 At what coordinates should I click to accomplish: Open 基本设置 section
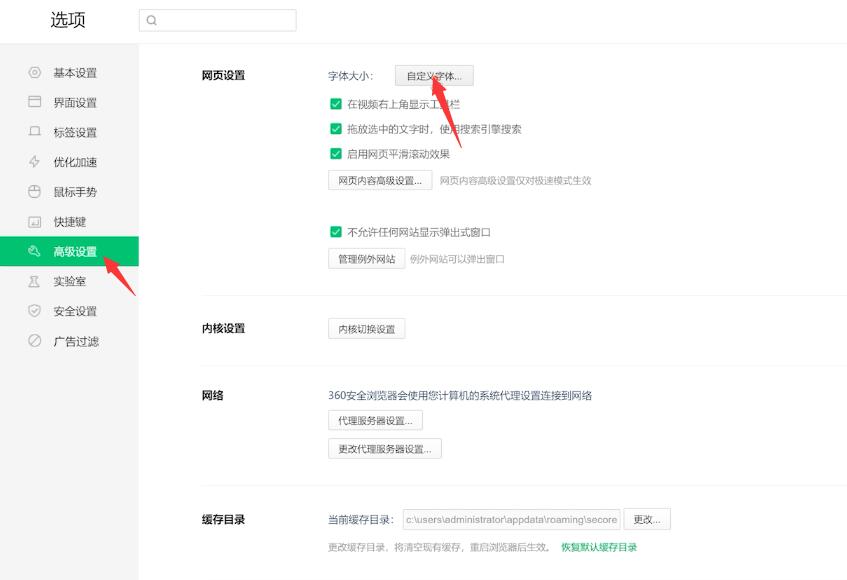coord(69,72)
